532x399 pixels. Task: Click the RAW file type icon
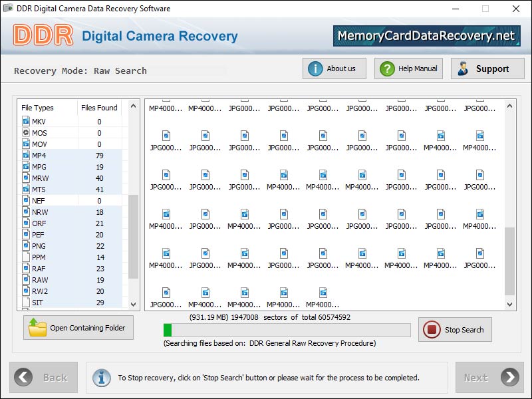(26, 280)
